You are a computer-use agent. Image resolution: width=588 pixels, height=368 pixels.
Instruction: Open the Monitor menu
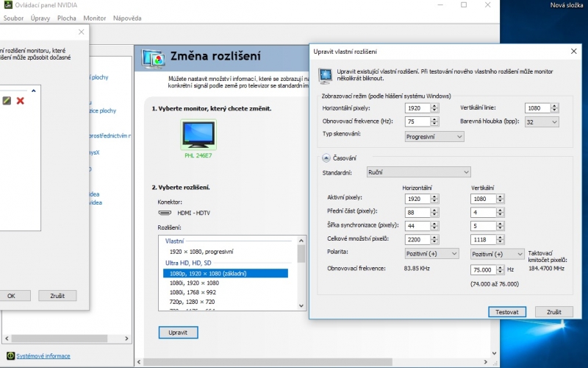pos(95,18)
